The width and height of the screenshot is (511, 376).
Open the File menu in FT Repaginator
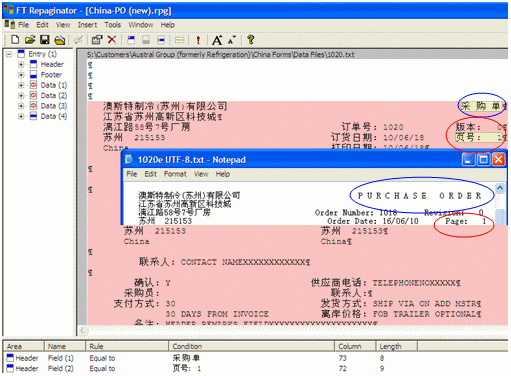[23, 25]
